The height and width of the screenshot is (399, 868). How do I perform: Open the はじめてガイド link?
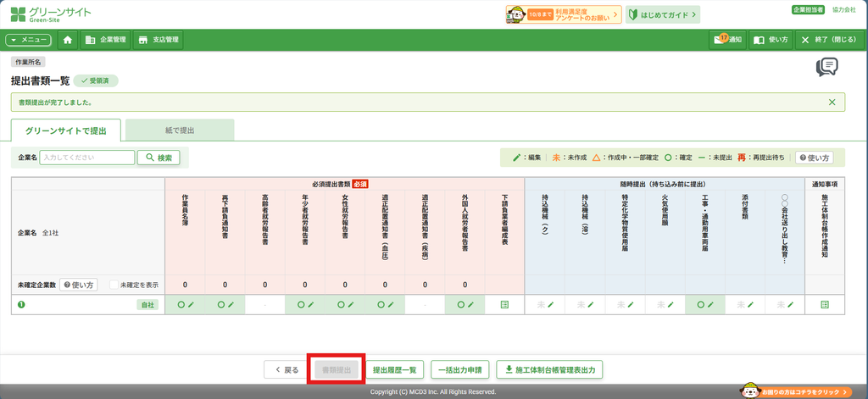[x=663, y=14]
